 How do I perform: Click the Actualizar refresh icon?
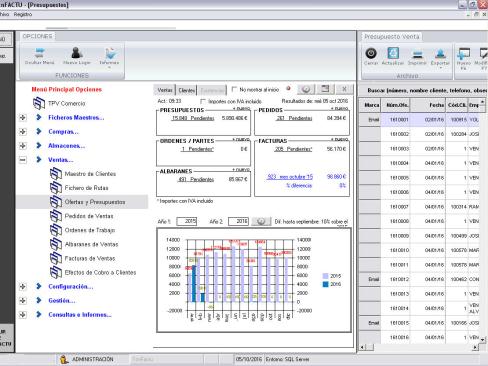click(393, 53)
